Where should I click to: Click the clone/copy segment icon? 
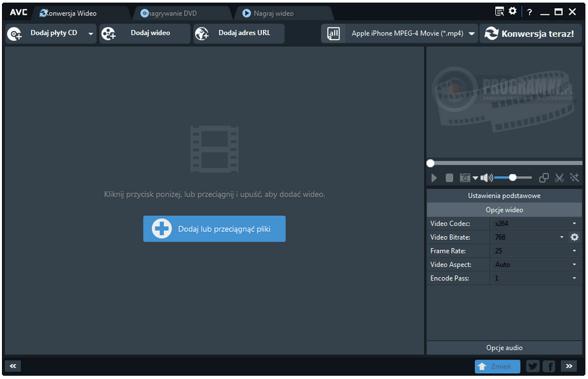(544, 178)
